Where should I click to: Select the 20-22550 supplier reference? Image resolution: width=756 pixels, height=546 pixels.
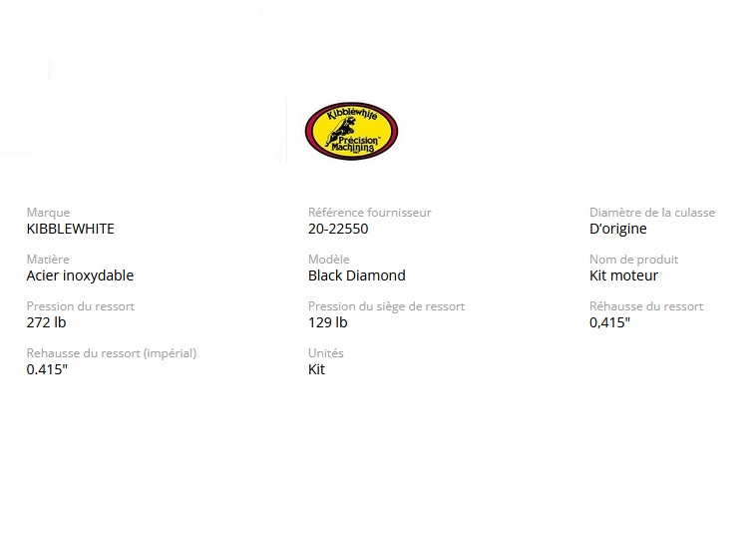[338, 229]
